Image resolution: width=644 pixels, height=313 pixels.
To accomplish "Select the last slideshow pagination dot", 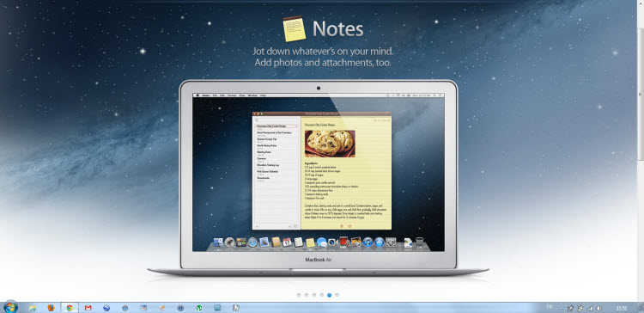I will 337,295.
